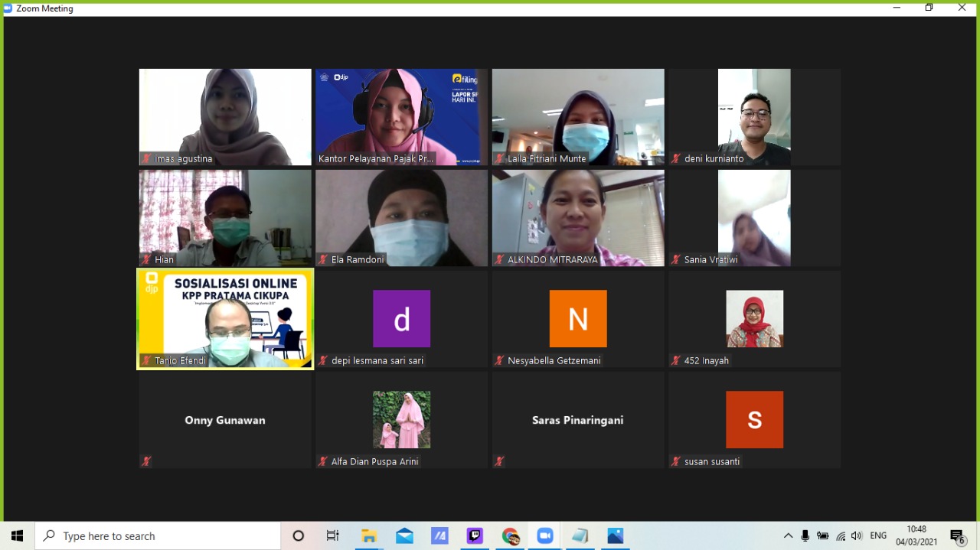Viewport: 980px width, 550px height.
Task: Select imas agustina's video tile
Action: 225,117
